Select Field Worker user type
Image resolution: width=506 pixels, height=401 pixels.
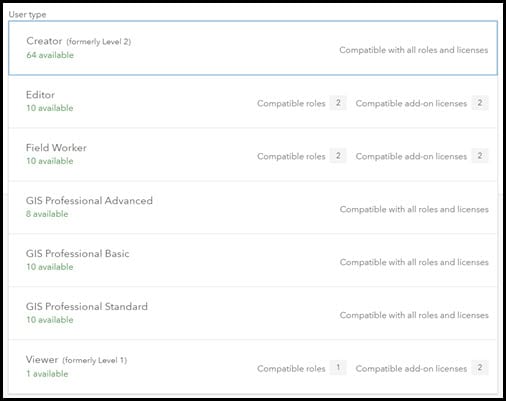point(253,154)
